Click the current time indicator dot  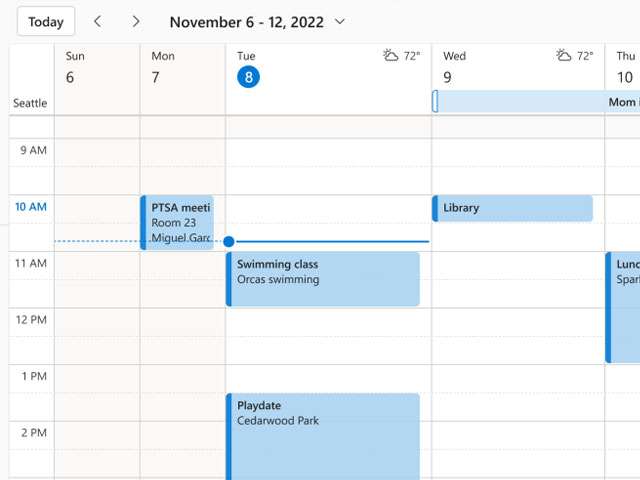point(229,241)
